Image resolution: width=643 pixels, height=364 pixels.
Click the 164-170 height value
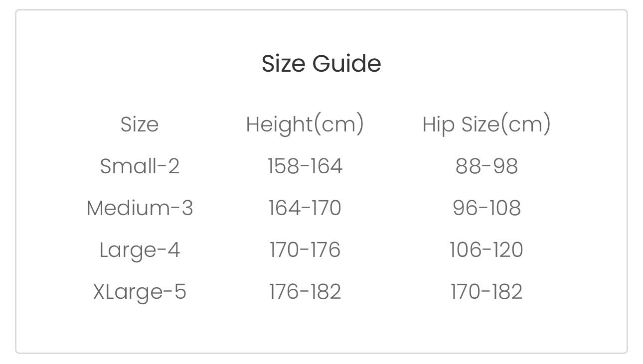[x=305, y=208]
